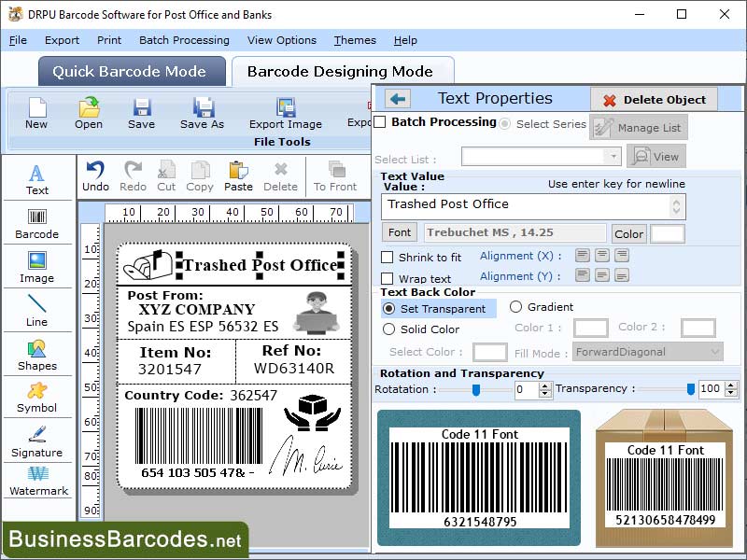The width and height of the screenshot is (747, 560).
Task: Select the Barcode tool
Action: point(37,222)
